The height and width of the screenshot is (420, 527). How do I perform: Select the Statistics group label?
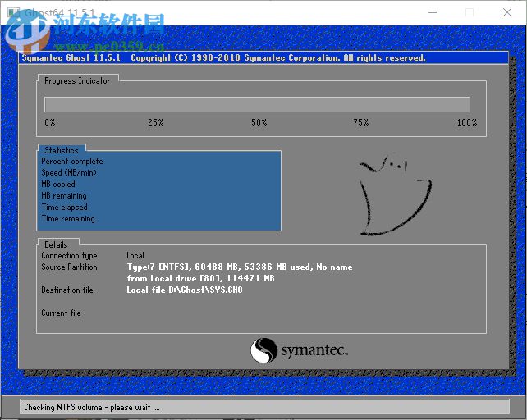62,150
